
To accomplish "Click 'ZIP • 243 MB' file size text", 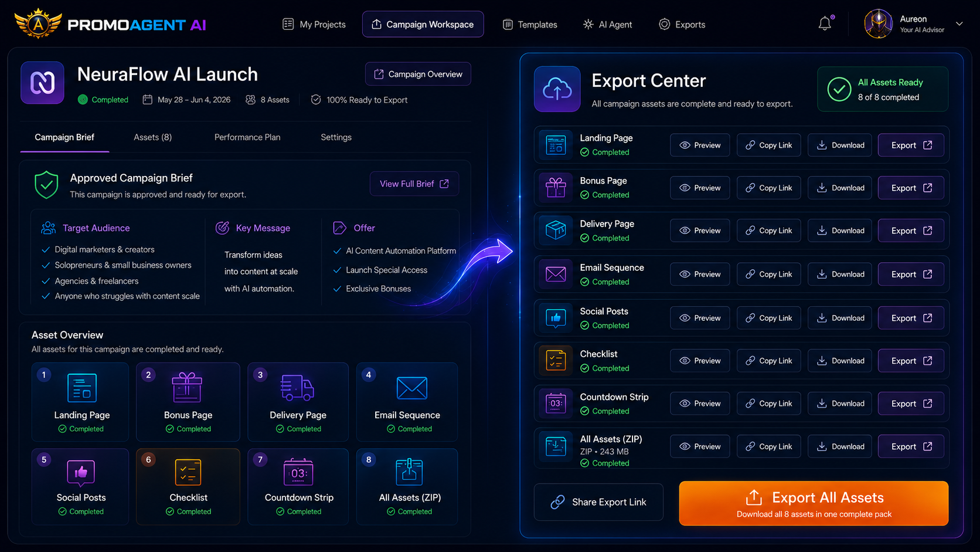I will point(604,452).
